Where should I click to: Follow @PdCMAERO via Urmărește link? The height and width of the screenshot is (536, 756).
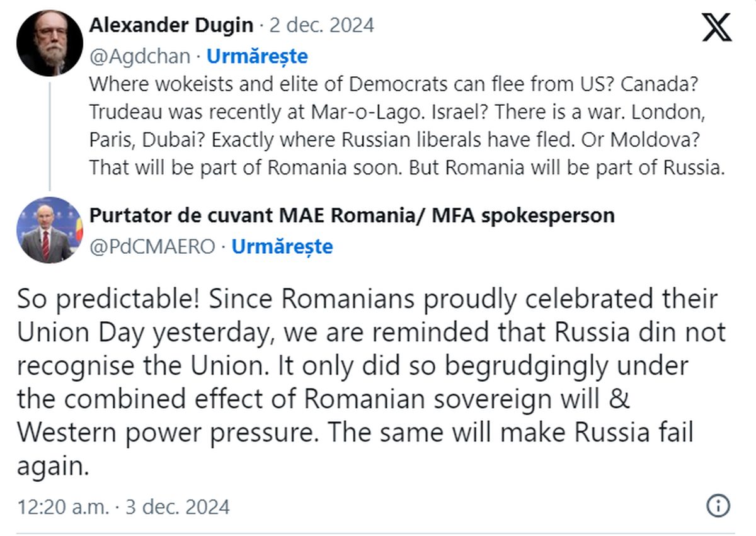[282, 246]
